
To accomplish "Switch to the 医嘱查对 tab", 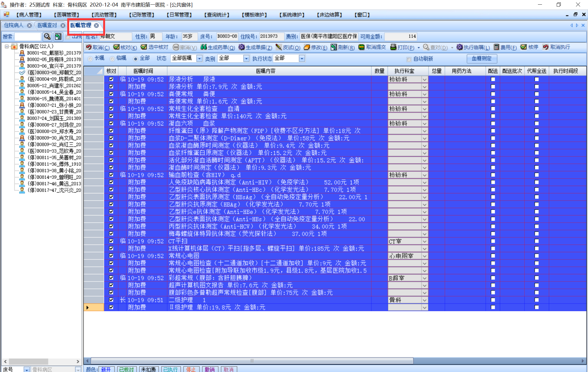I will pos(47,25).
